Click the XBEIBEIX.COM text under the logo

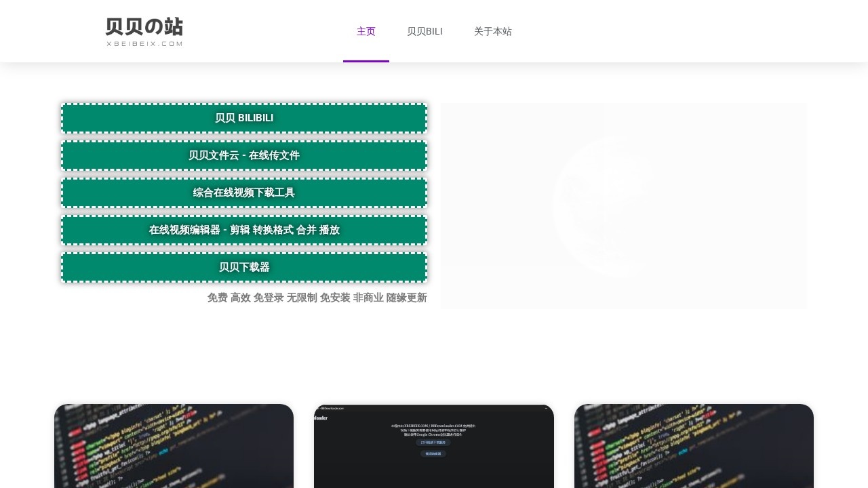(144, 45)
